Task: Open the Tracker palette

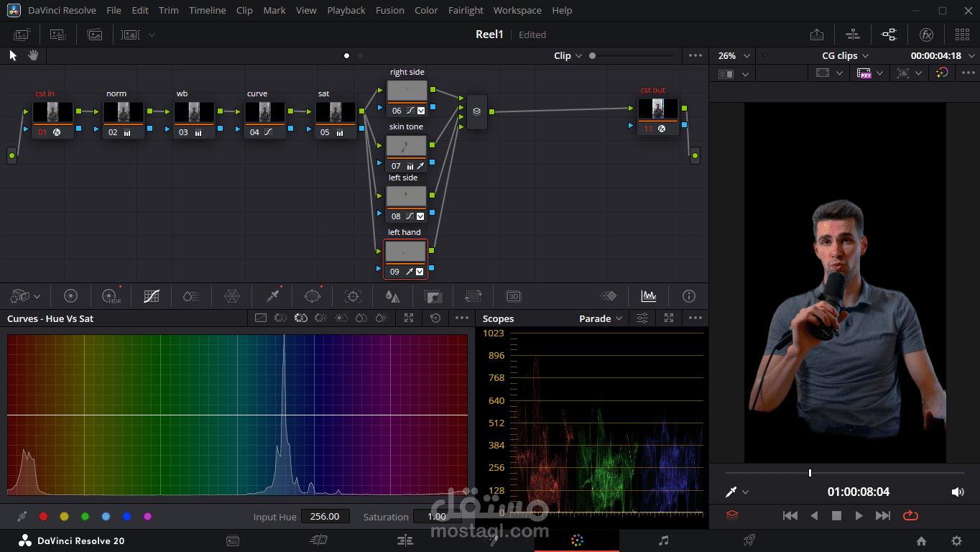Action: pyautogui.click(x=353, y=296)
